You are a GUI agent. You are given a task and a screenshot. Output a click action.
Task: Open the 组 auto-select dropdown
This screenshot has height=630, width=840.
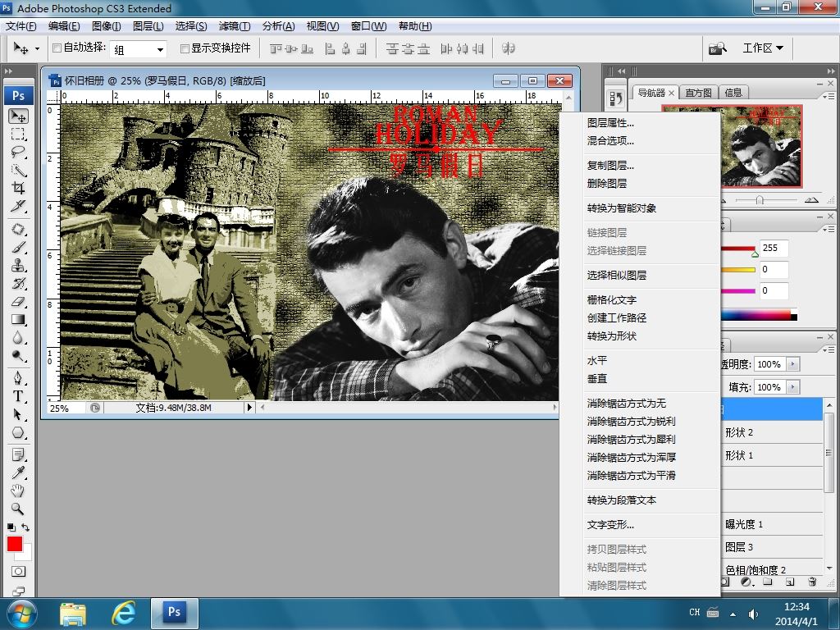click(x=138, y=49)
